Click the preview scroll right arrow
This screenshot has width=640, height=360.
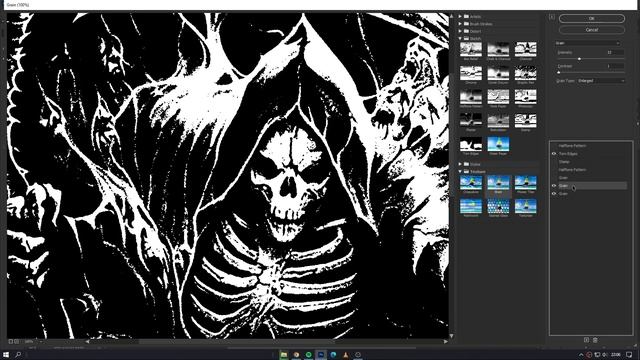click(x=445, y=341)
